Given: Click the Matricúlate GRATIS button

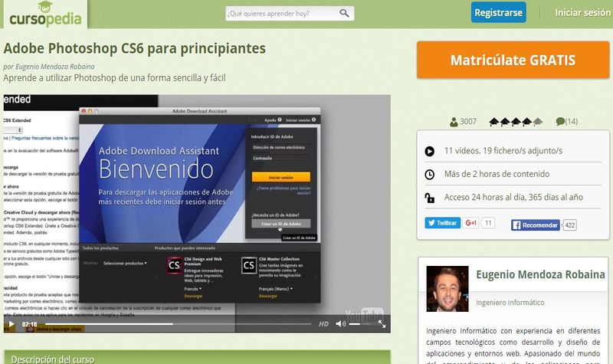Looking at the screenshot, I should coord(513,60).
